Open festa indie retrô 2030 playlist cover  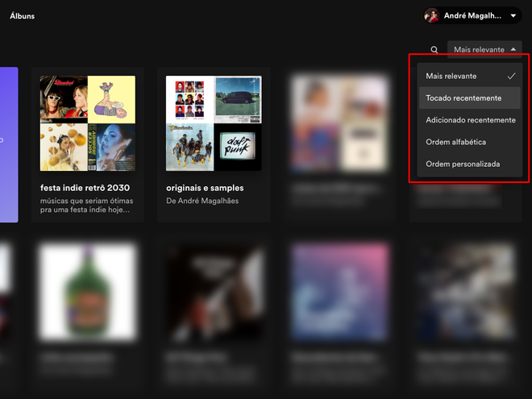pos(88,123)
